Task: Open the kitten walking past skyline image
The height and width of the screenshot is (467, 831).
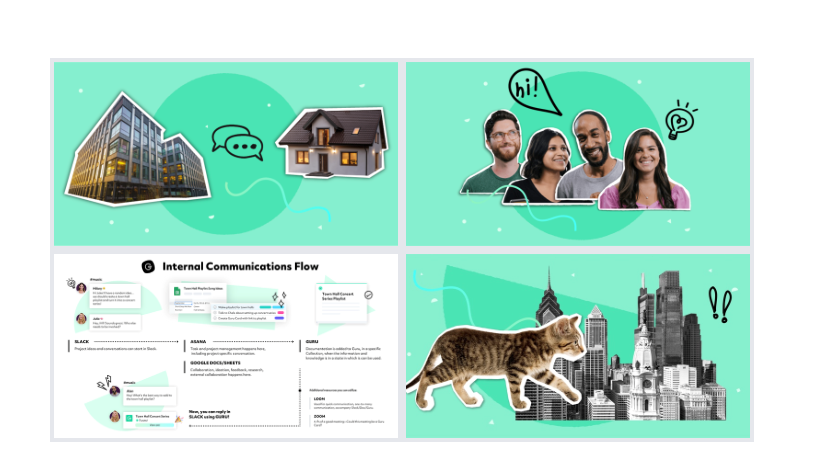Action: tap(578, 346)
